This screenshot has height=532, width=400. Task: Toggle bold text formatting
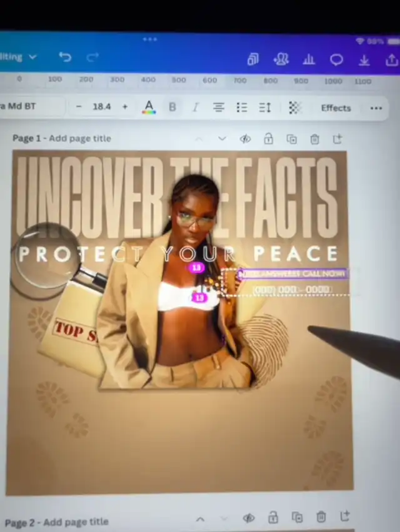(x=172, y=107)
